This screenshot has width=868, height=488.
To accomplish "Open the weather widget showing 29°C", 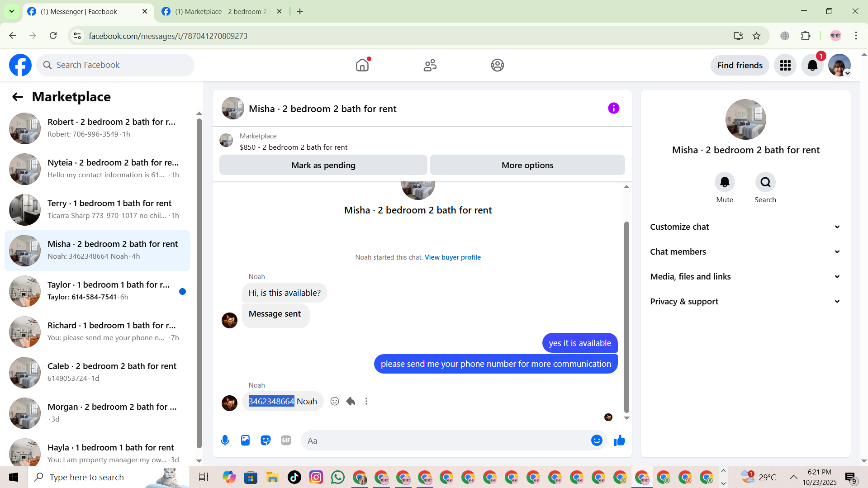I will tap(758, 477).
